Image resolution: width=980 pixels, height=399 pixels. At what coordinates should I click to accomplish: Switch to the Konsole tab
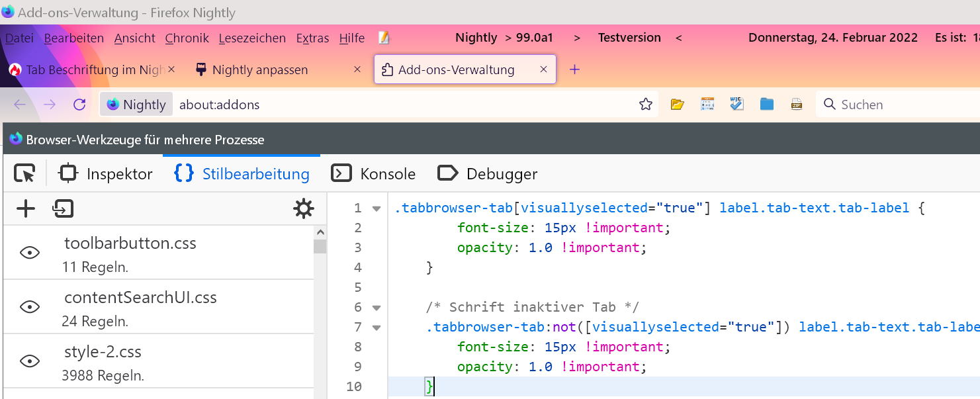[374, 174]
